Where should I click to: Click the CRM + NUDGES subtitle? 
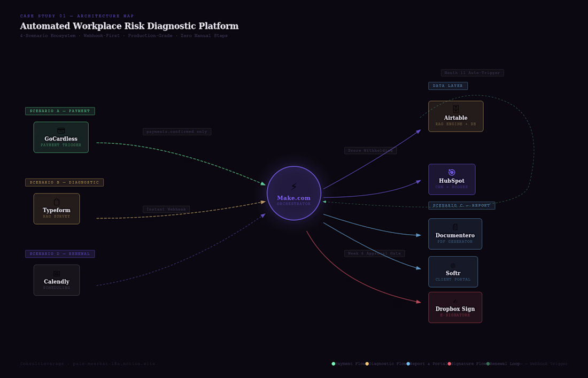point(452,187)
